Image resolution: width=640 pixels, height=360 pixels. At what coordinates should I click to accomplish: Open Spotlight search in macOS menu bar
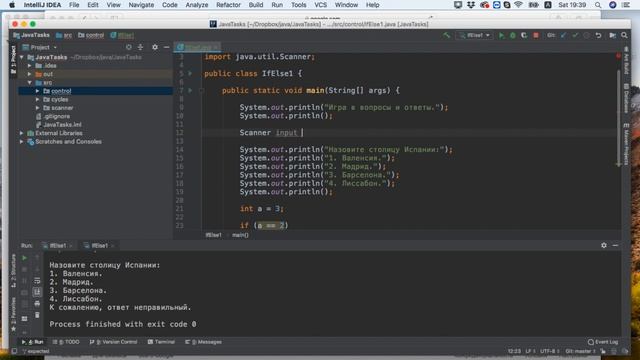click(598, 5)
